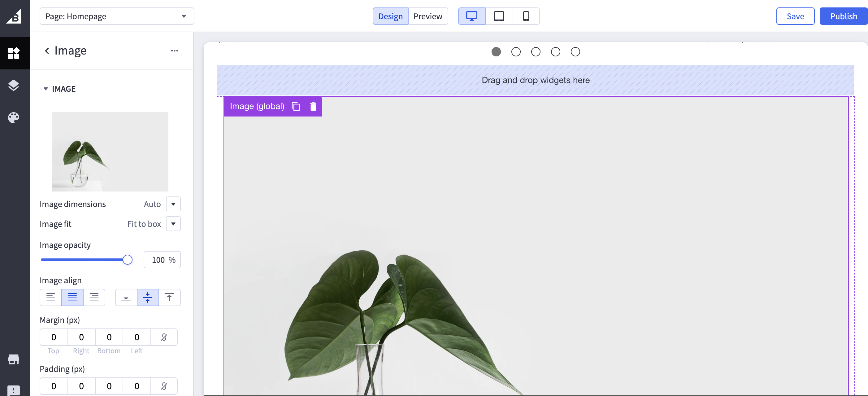Open the Page: Homepage selector

[x=117, y=16]
